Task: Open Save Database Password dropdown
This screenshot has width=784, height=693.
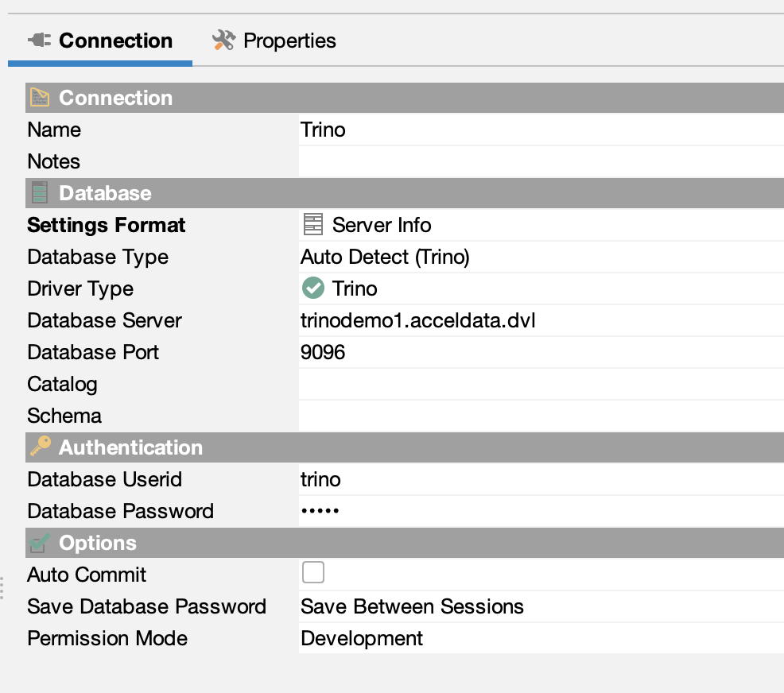Action: (541, 606)
